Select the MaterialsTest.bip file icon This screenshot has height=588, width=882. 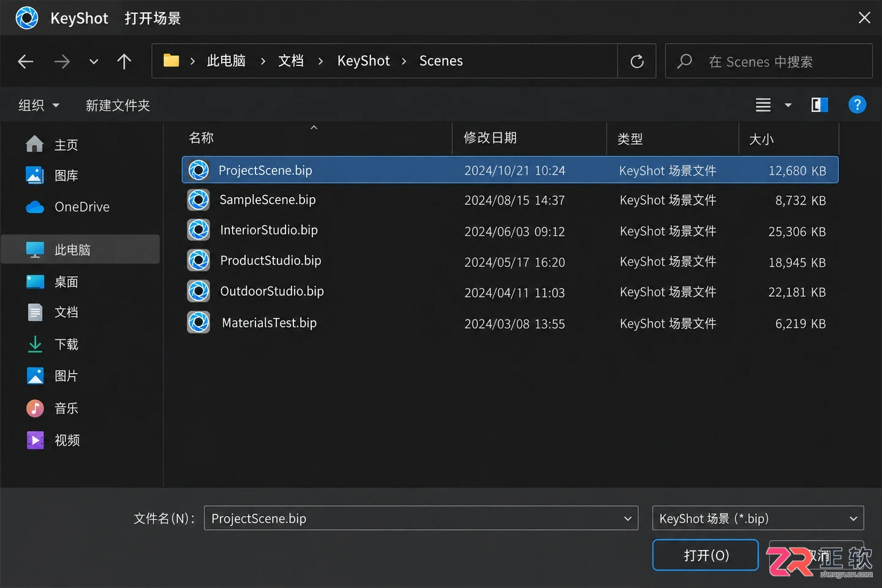(x=198, y=322)
